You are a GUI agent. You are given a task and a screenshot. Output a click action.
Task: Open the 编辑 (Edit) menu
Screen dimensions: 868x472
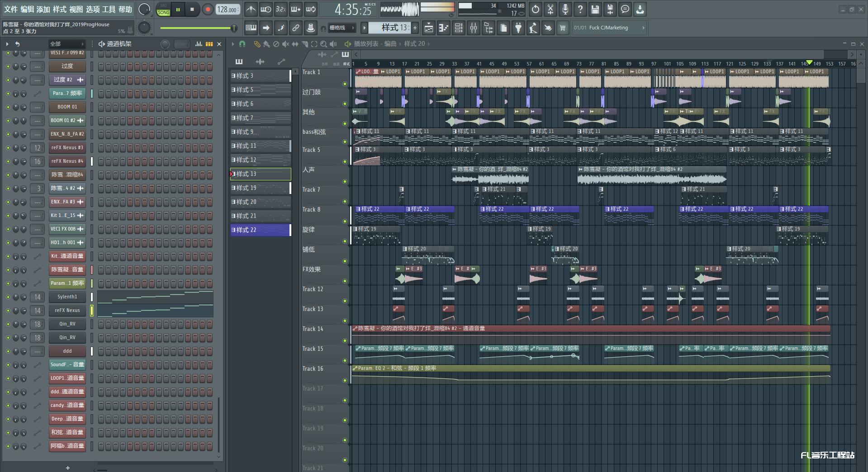click(x=27, y=9)
